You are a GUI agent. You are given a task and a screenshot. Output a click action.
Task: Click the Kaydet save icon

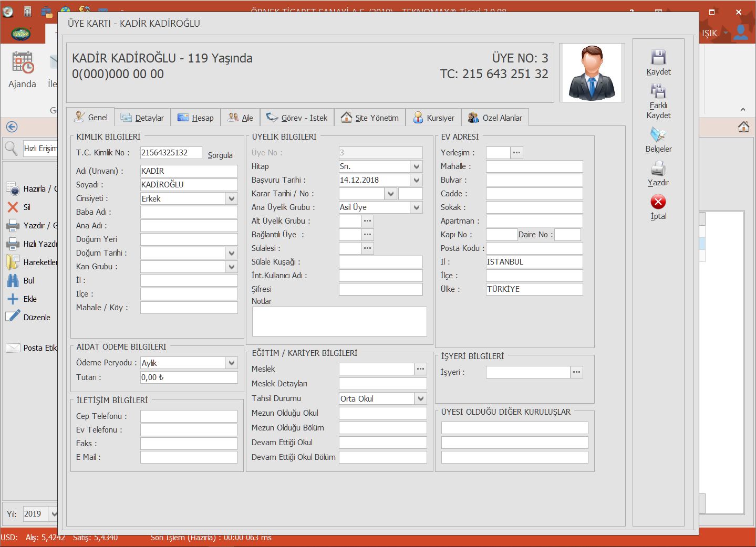658,57
